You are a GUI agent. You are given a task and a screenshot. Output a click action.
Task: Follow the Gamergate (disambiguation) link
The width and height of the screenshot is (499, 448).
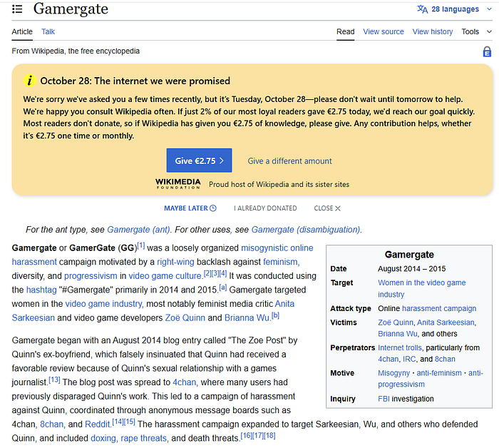click(306, 230)
